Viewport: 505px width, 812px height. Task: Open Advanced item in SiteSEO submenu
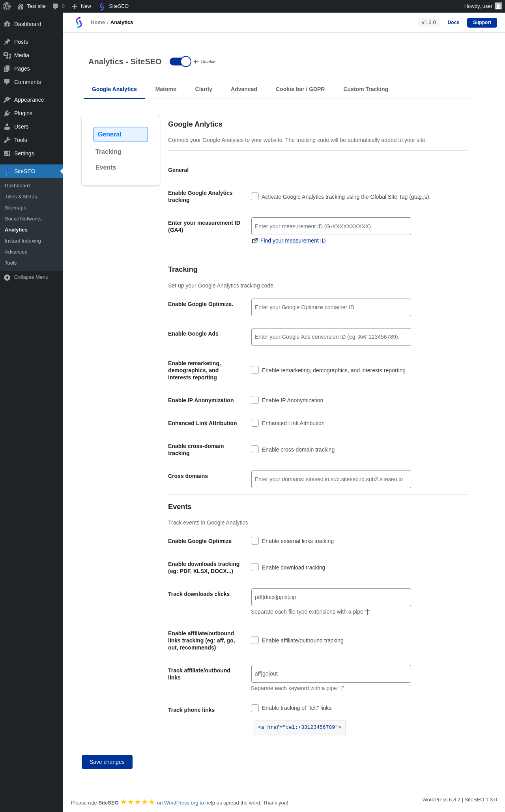coord(16,252)
